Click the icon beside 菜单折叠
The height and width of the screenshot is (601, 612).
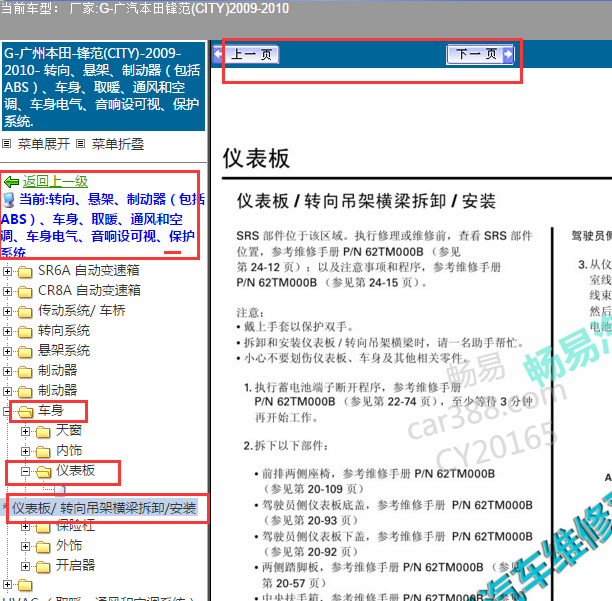(x=80, y=144)
